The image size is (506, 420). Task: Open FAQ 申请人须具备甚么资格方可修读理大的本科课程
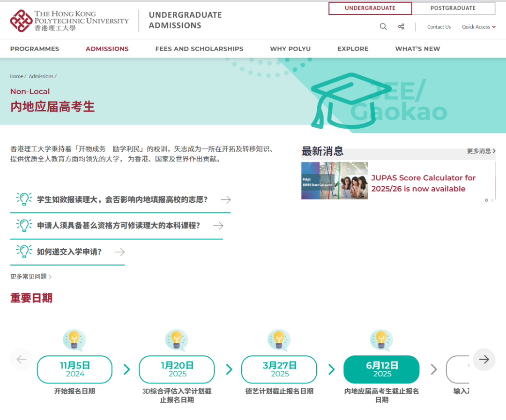pyautogui.click(x=119, y=226)
